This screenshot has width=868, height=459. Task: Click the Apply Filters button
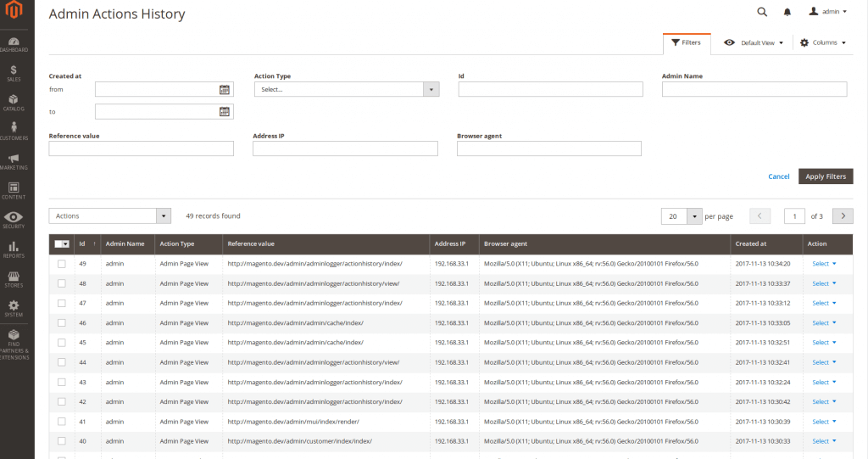tap(825, 176)
